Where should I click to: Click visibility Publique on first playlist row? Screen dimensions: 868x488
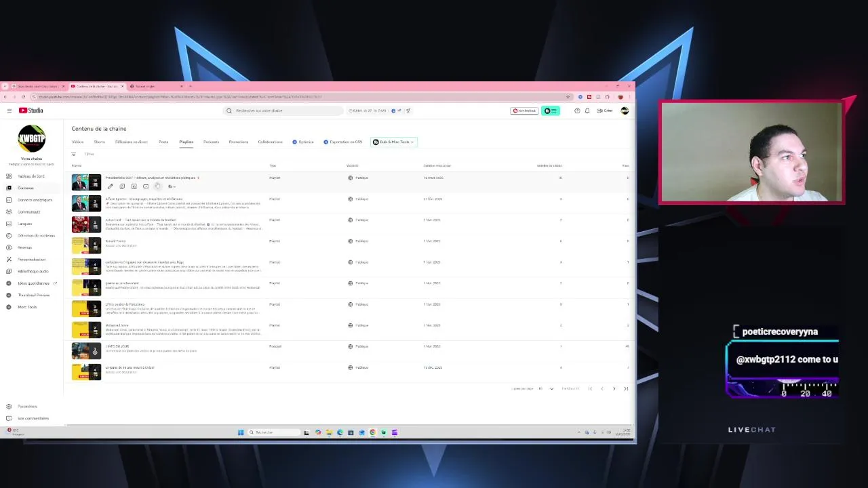tap(358, 178)
